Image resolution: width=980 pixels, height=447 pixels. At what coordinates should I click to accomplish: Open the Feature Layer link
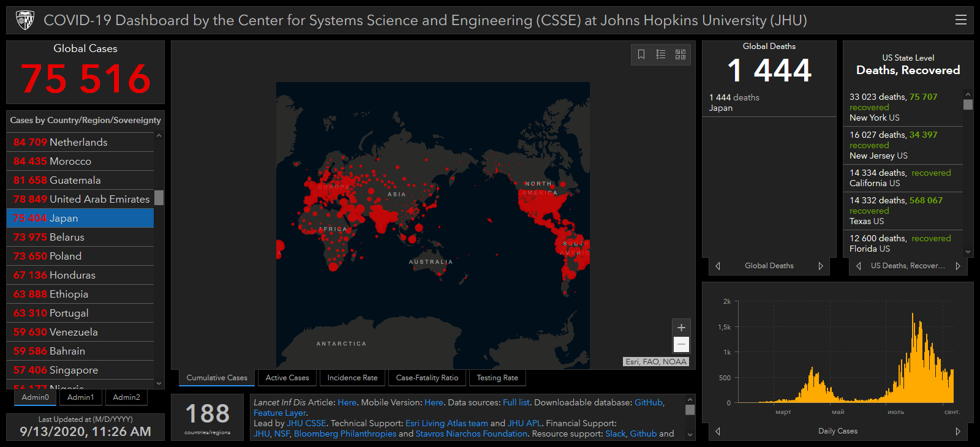tap(279, 413)
